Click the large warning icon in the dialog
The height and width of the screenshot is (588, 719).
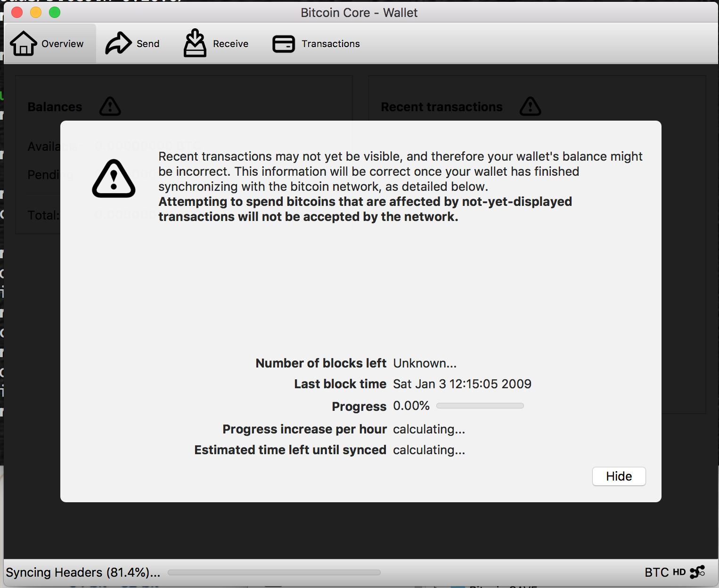[x=114, y=179]
